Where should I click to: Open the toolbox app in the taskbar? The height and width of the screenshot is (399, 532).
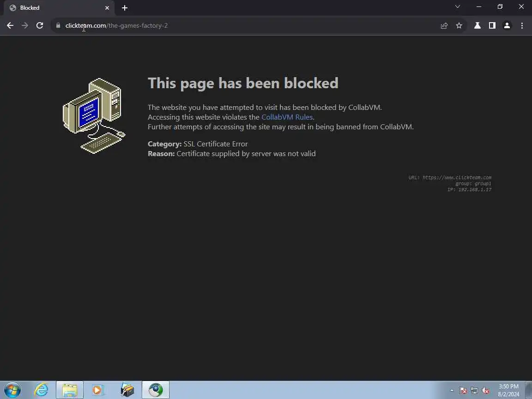pos(127,390)
